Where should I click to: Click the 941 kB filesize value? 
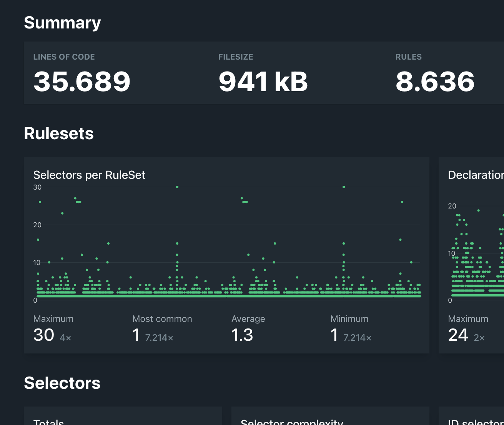263,81
